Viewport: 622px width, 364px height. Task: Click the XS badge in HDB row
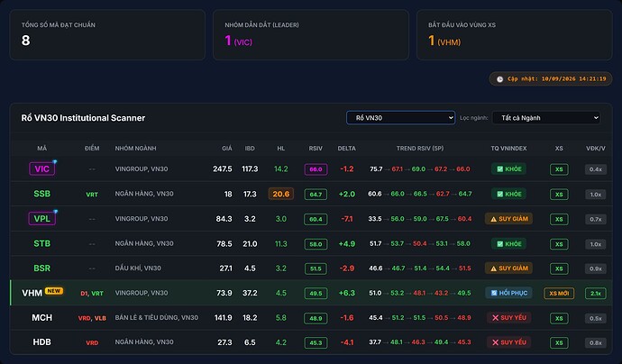tap(559, 342)
